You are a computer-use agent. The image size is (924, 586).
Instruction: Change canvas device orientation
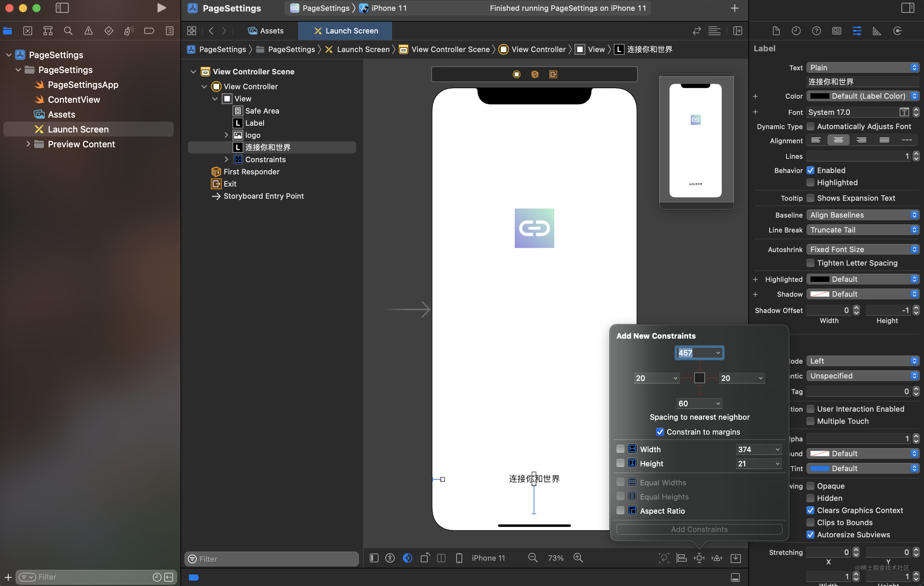coord(425,558)
